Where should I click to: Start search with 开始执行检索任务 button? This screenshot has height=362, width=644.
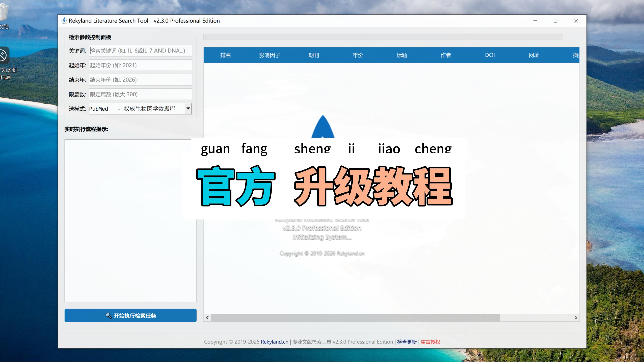[x=130, y=315]
